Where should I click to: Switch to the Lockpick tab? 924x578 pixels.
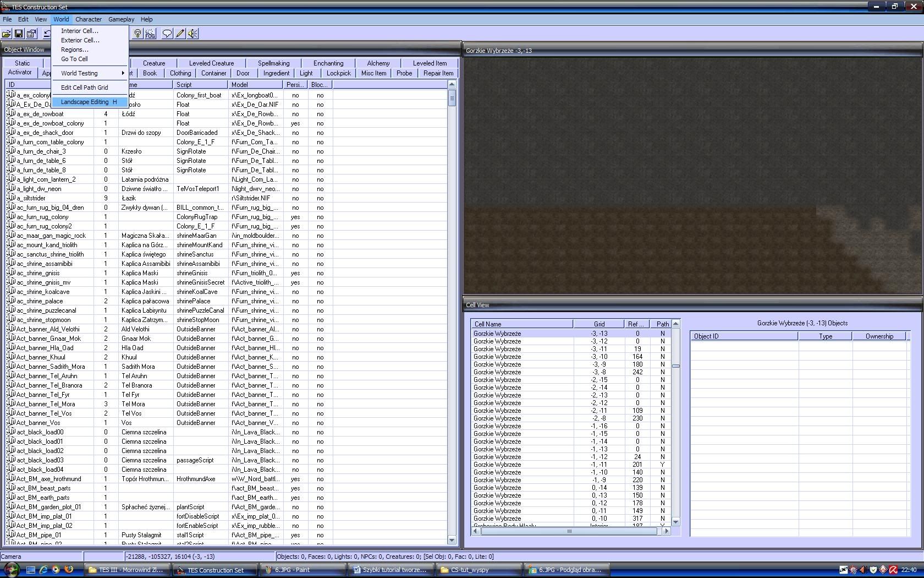point(339,73)
